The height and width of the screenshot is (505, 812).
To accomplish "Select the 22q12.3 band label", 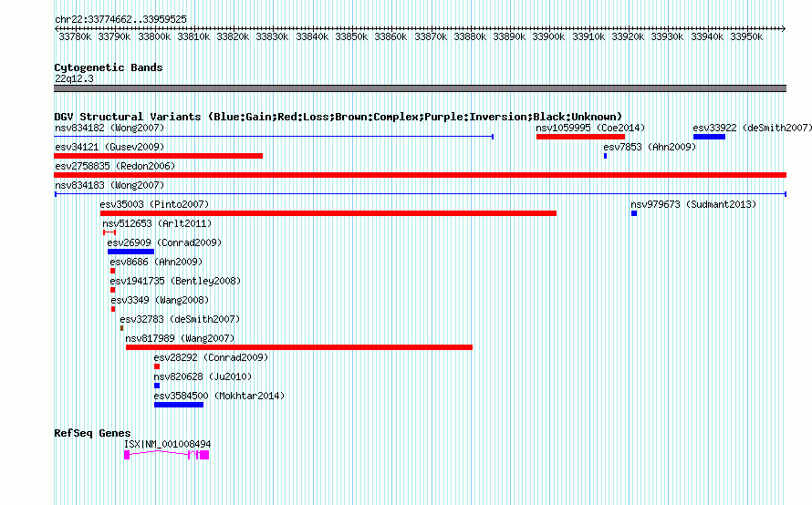I will 74,78.
